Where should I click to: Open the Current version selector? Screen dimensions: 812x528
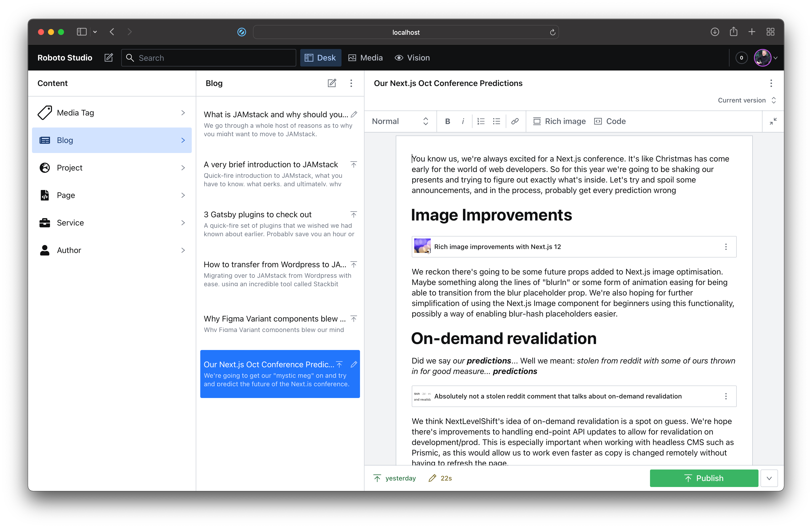tap(746, 100)
